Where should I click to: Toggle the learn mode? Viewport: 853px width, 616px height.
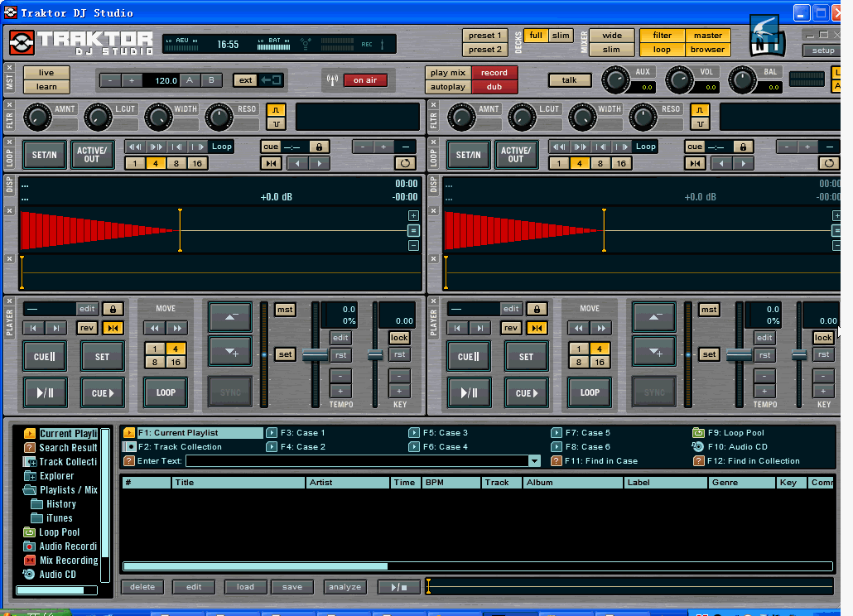(x=46, y=86)
